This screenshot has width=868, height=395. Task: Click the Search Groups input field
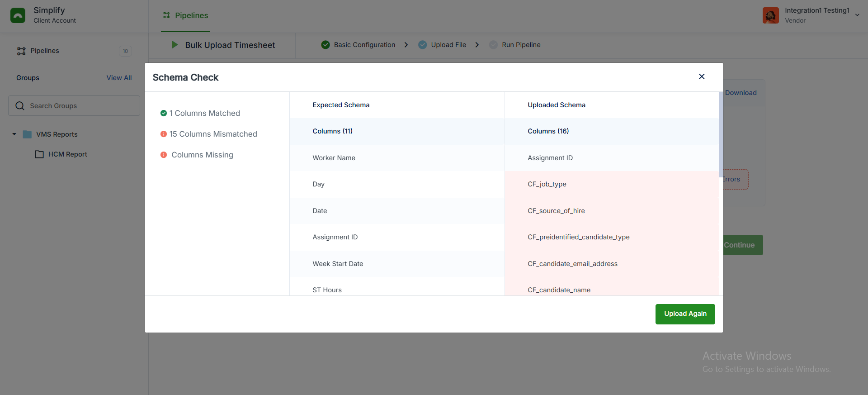pyautogui.click(x=74, y=106)
